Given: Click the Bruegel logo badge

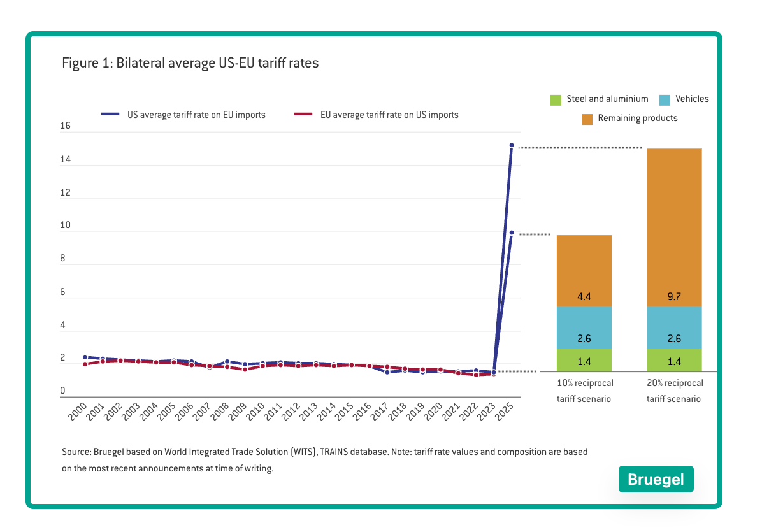Looking at the screenshot, I should 656,479.
